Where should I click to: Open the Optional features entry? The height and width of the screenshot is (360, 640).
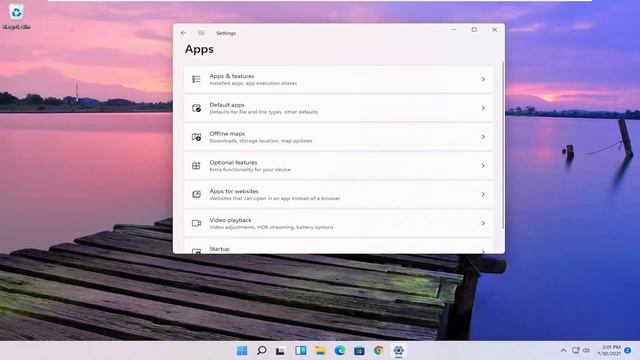coord(338,166)
